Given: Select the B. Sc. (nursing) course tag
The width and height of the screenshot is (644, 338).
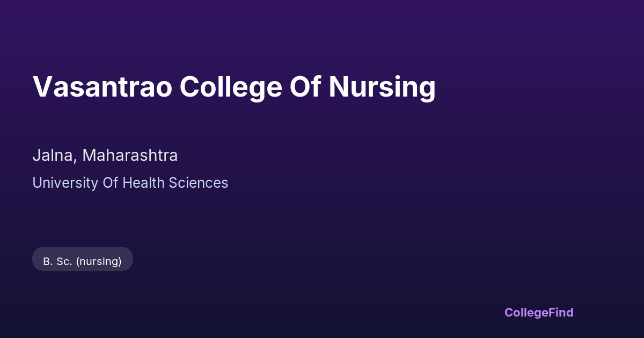Looking at the screenshot, I should click(83, 261).
